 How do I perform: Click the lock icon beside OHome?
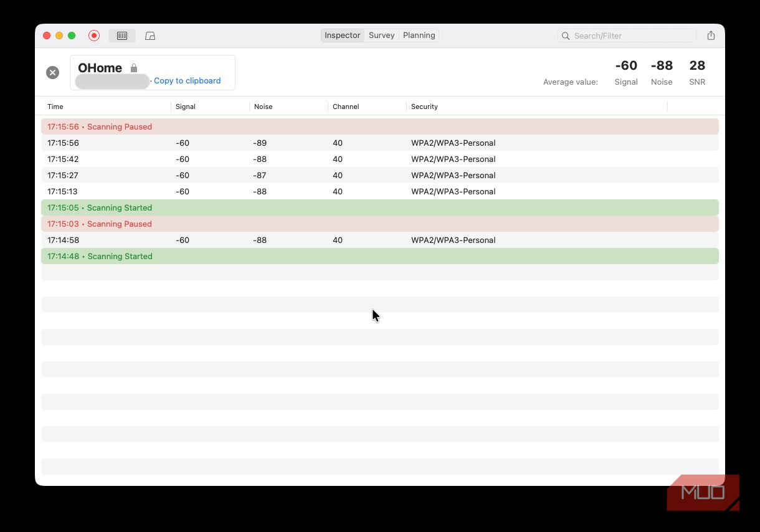tap(134, 68)
